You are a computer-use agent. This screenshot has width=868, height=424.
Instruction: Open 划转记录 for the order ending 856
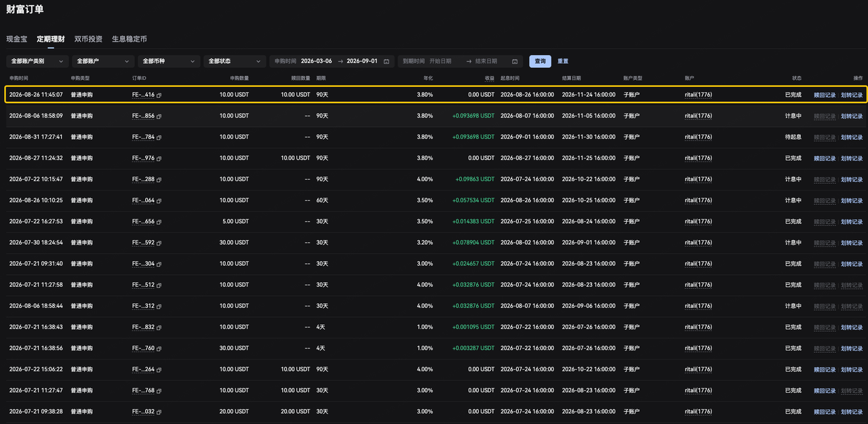point(852,116)
